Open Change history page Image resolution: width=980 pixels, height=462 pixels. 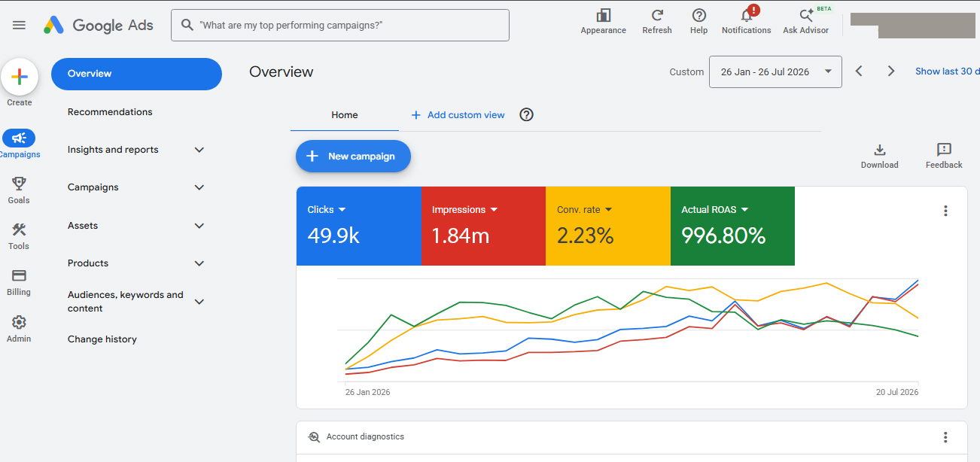tap(102, 339)
